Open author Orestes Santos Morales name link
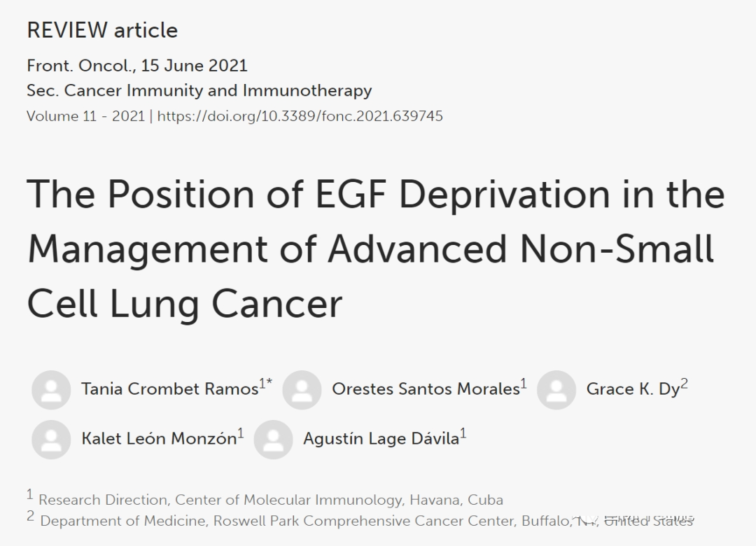Viewport: 756px width, 546px height. click(x=426, y=388)
